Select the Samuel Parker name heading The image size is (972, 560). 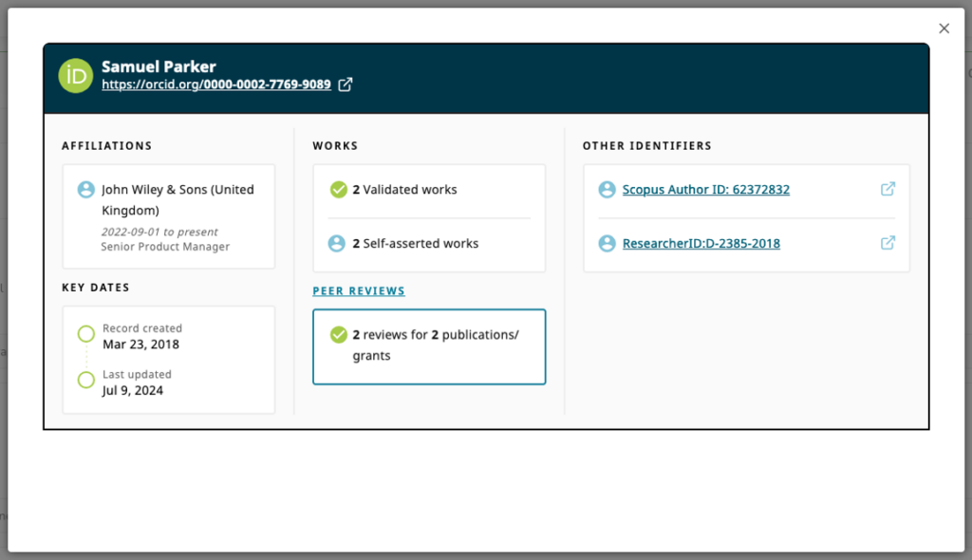point(159,66)
